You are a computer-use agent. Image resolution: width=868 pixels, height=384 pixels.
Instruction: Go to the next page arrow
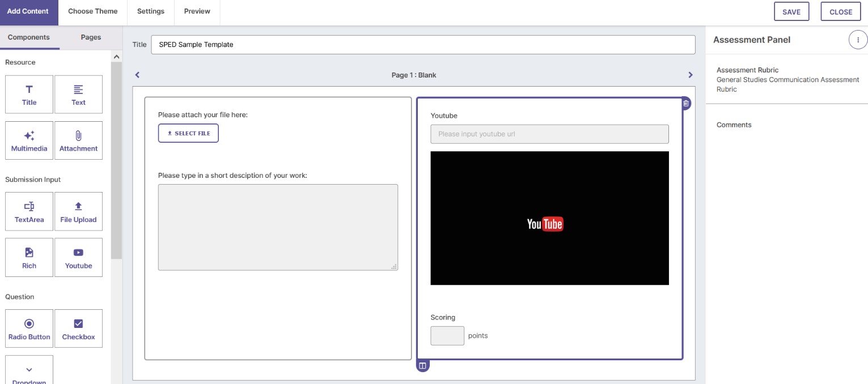tap(690, 75)
